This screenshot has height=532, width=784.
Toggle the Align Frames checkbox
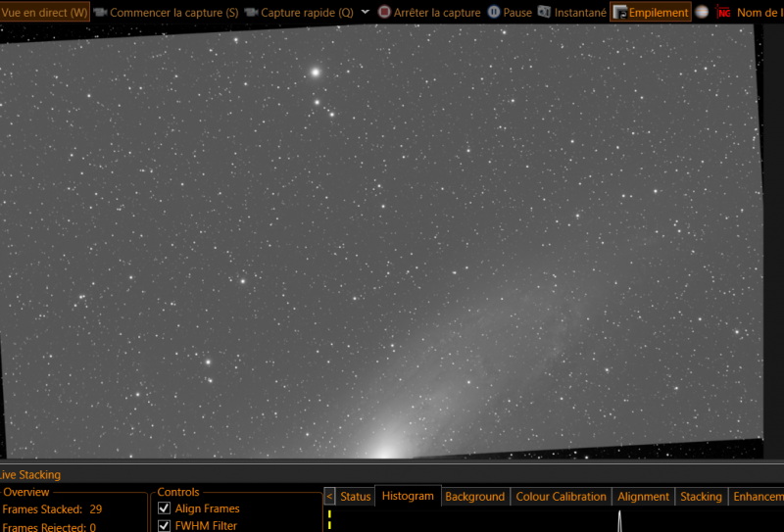point(164,508)
